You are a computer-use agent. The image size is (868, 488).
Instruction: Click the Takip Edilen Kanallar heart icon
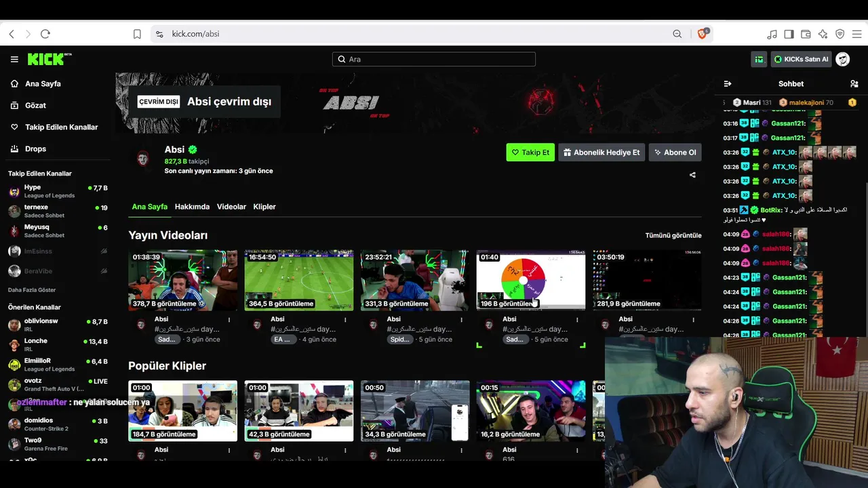[x=14, y=127]
